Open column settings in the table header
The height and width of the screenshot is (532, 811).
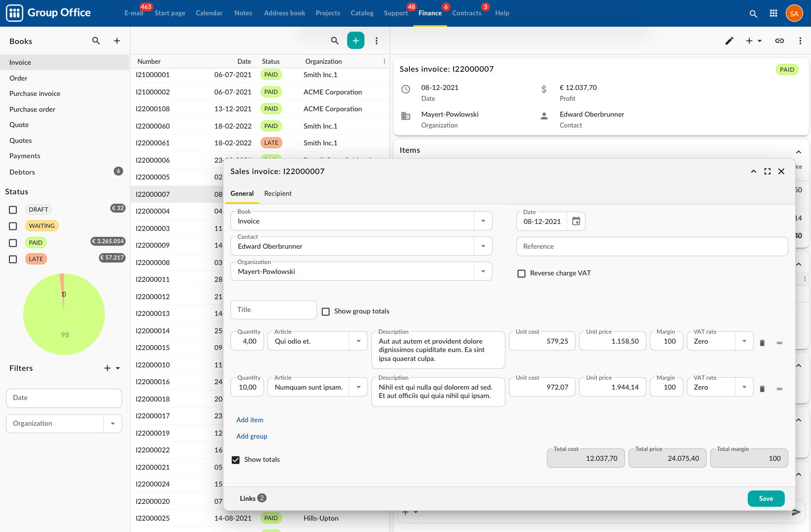[x=384, y=61]
